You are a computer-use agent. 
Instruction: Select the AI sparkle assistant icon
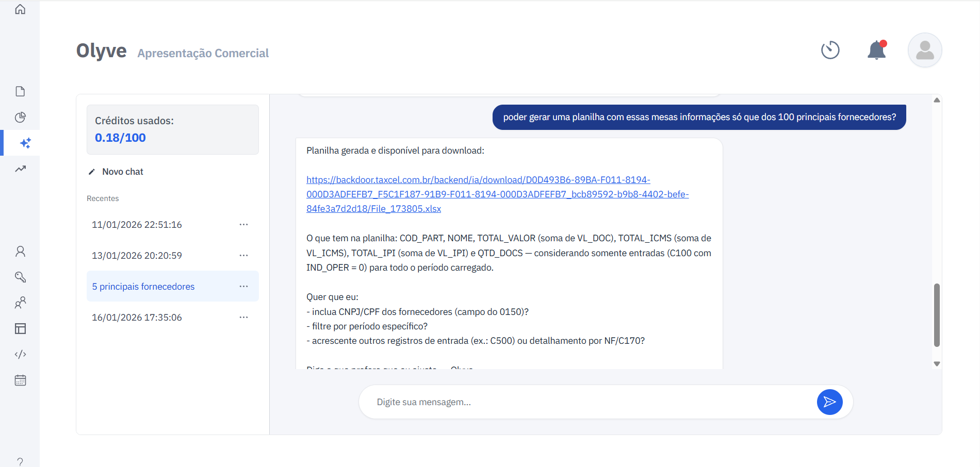[x=25, y=143]
